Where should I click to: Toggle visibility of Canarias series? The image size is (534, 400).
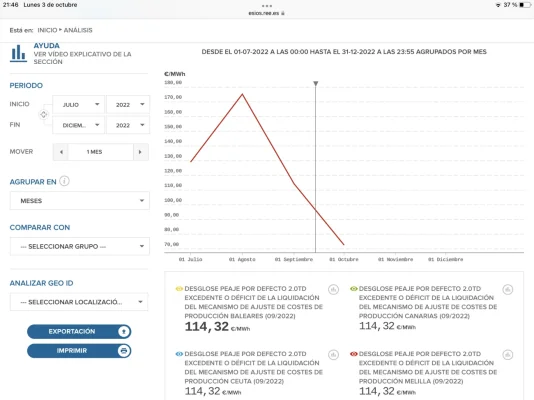[x=354, y=289]
